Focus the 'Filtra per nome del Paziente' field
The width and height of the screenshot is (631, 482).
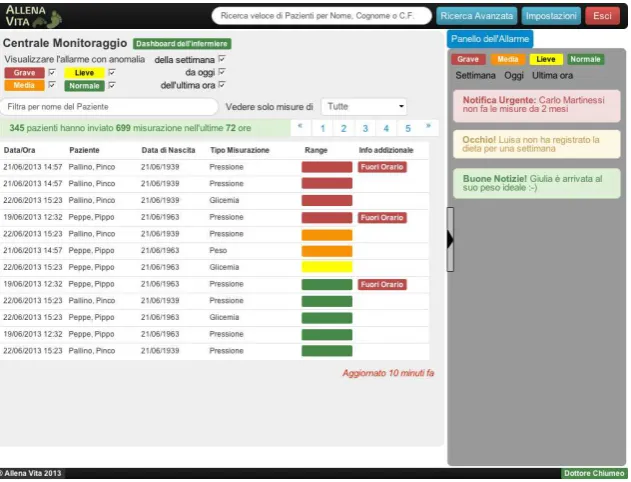[x=109, y=107]
